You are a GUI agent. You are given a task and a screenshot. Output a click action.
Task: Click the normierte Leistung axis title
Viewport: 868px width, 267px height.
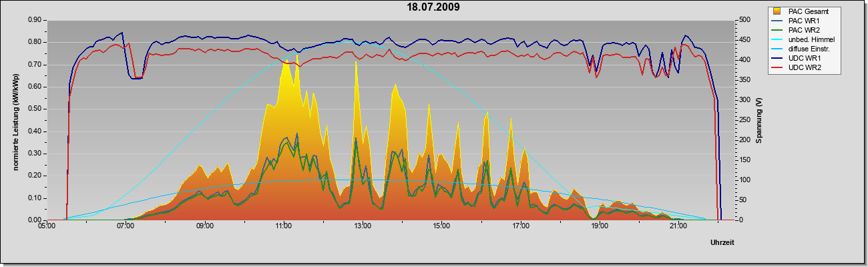click(15, 120)
